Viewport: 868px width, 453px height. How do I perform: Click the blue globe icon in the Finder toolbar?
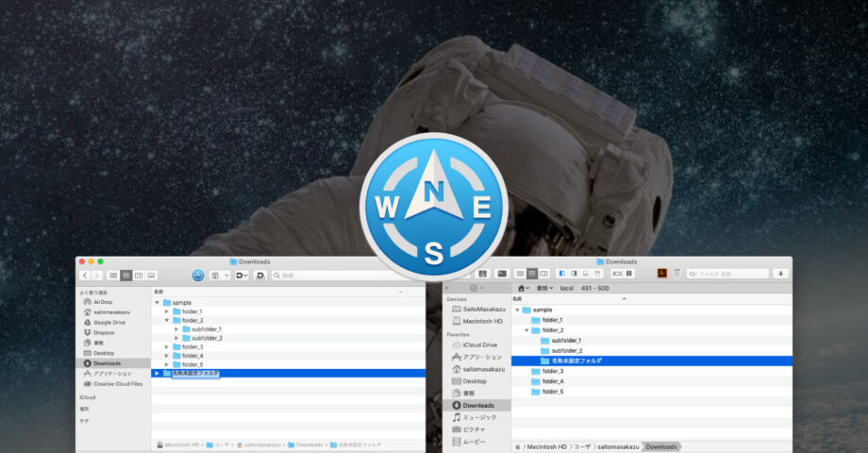[198, 276]
